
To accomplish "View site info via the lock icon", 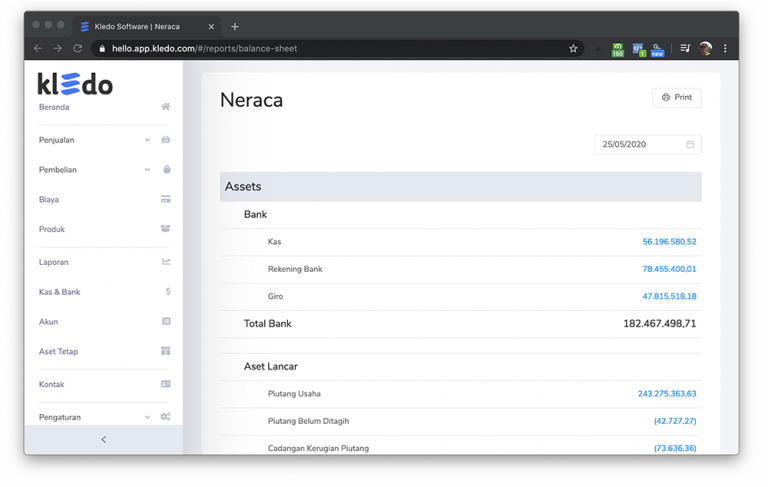I will [102, 49].
